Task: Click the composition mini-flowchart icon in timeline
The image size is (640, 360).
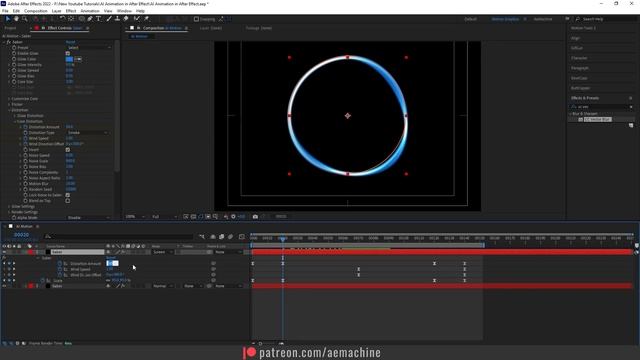Action: point(202,236)
